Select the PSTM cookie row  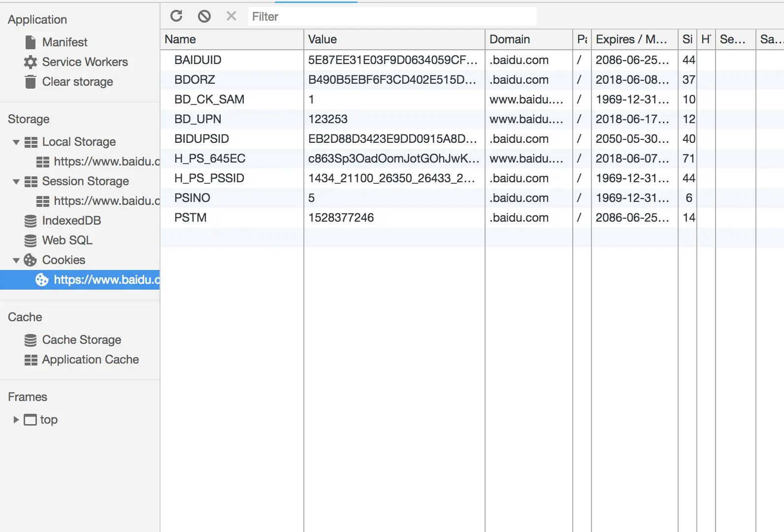tap(472, 218)
